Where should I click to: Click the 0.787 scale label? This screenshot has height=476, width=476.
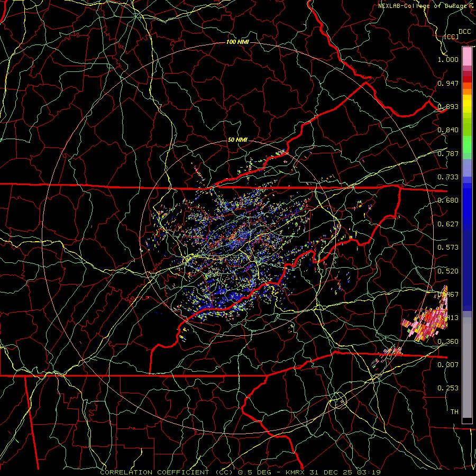[448, 153]
